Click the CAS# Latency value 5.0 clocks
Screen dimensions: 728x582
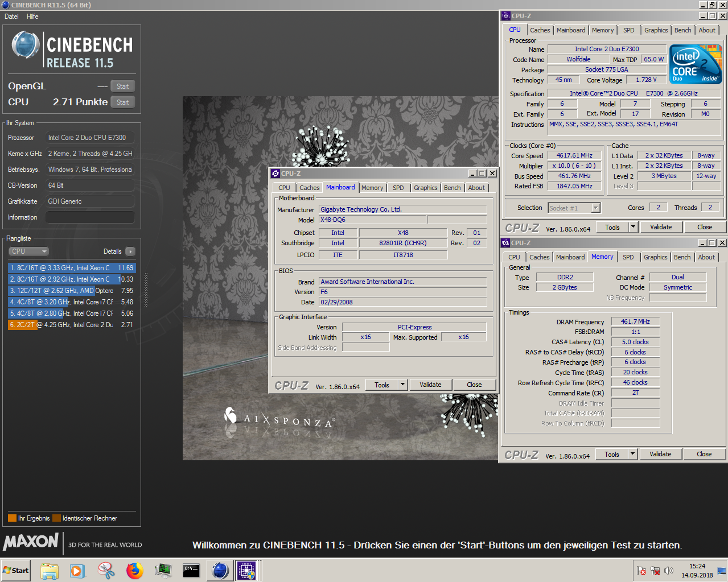635,342
